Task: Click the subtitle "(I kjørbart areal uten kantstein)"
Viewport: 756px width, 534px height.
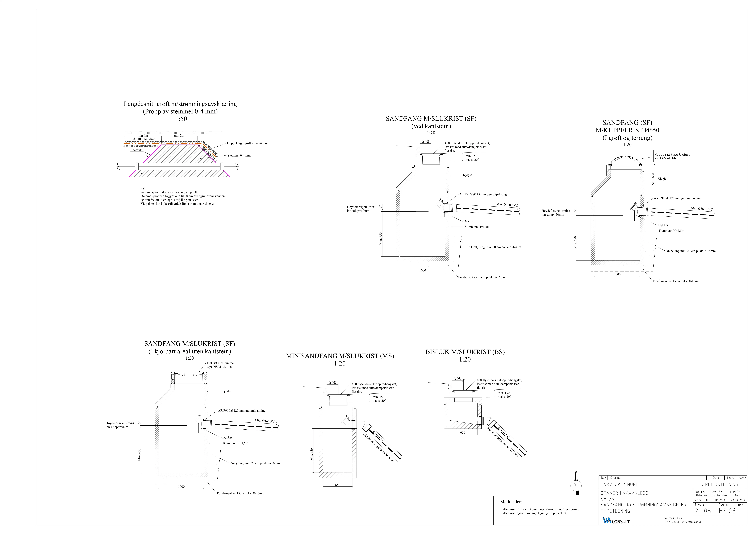Action: 190,352
